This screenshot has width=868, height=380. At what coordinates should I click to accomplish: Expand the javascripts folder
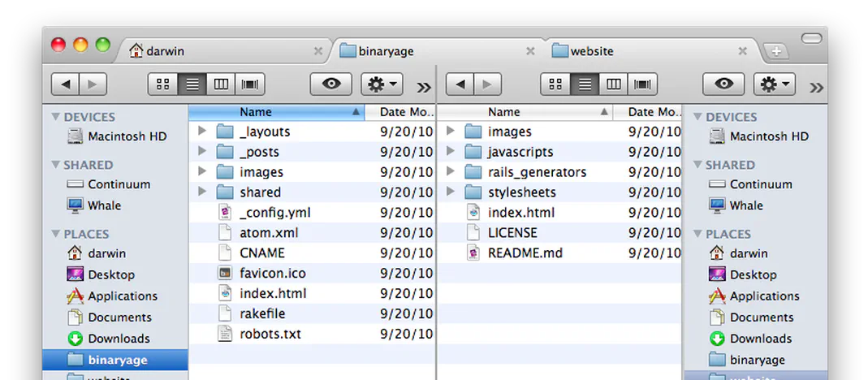click(451, 151)
